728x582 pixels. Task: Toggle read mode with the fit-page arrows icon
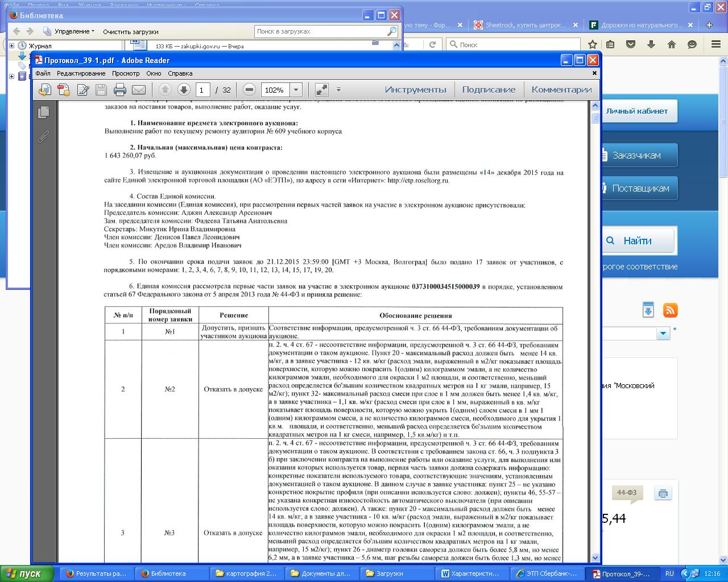pos(321,90)
